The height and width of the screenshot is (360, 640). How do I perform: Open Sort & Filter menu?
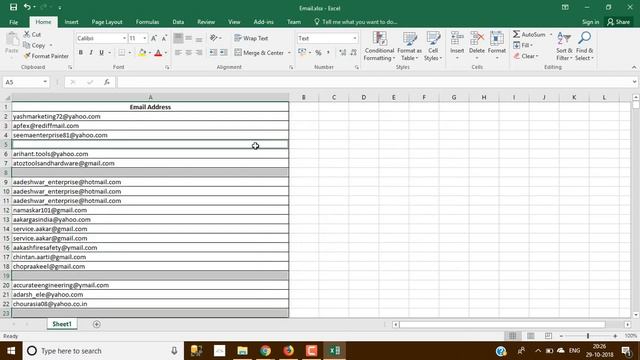(x=564, y=46)
